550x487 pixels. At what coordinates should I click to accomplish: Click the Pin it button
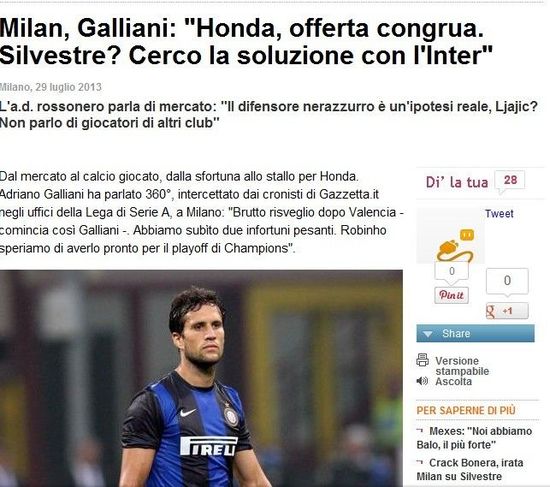[x=451, y=295]
